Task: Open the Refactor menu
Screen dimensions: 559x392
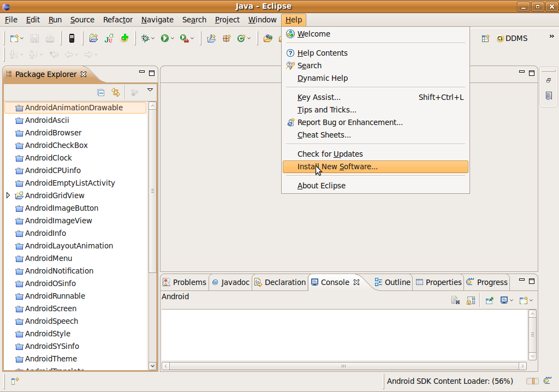Action: (x=118, y=20)
